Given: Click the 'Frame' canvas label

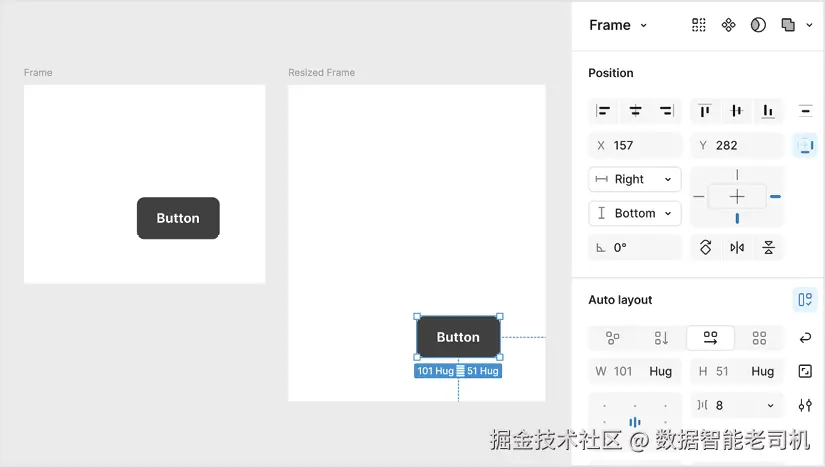Looking at the screenshot, I should [x=38, y=73].
